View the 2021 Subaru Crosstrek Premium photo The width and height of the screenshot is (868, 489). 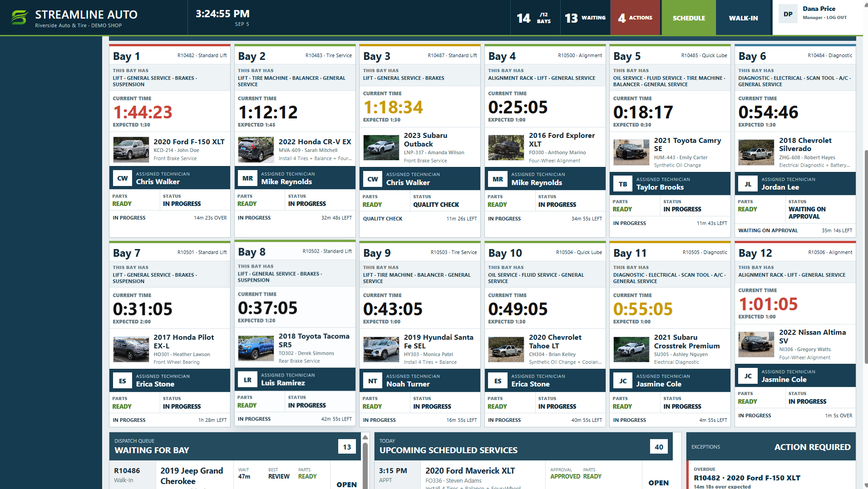(x=631, y=349)
